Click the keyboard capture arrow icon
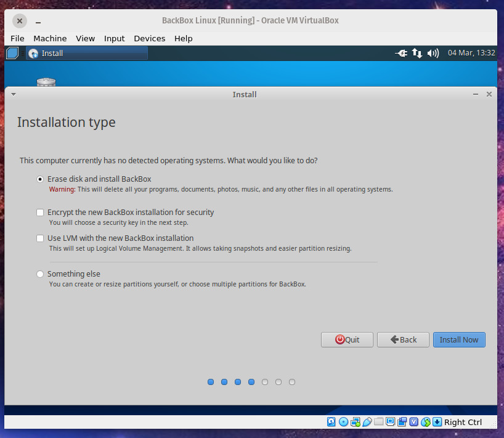This screenshot has width=504, height=438. tap(437, 422)
